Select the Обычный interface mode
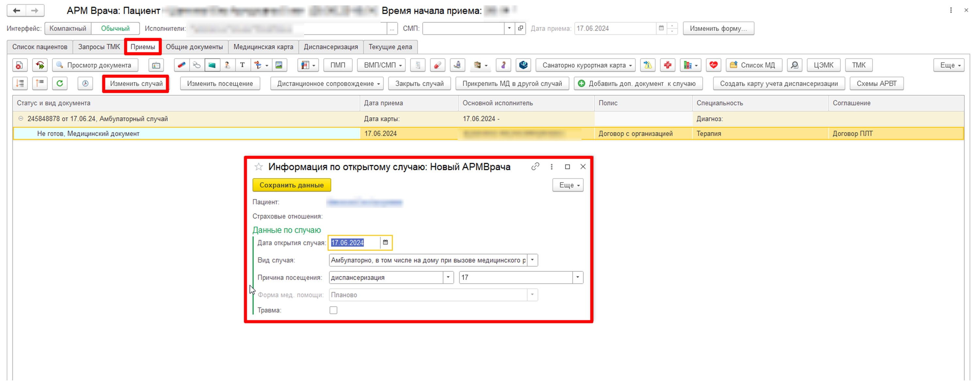 [x=115, y=28]
